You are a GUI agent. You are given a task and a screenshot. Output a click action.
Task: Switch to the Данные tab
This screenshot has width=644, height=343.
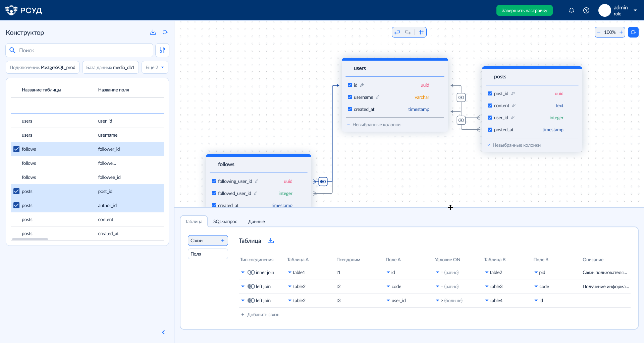256,221
